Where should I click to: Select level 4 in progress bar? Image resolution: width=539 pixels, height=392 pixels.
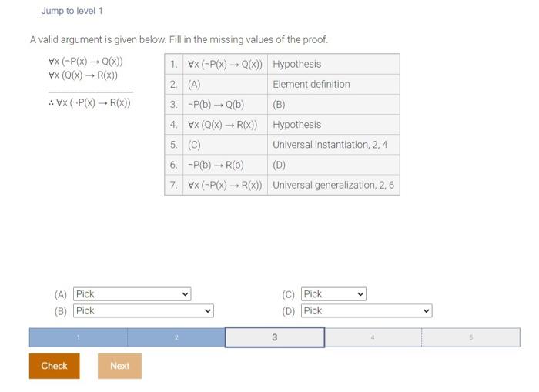[x=373, y=337]
